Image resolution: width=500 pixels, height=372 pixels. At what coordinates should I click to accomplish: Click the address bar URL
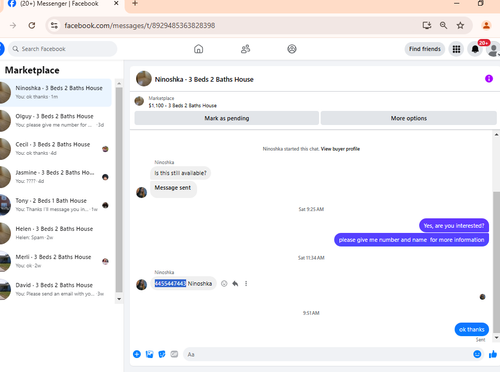tap(140, 26)
